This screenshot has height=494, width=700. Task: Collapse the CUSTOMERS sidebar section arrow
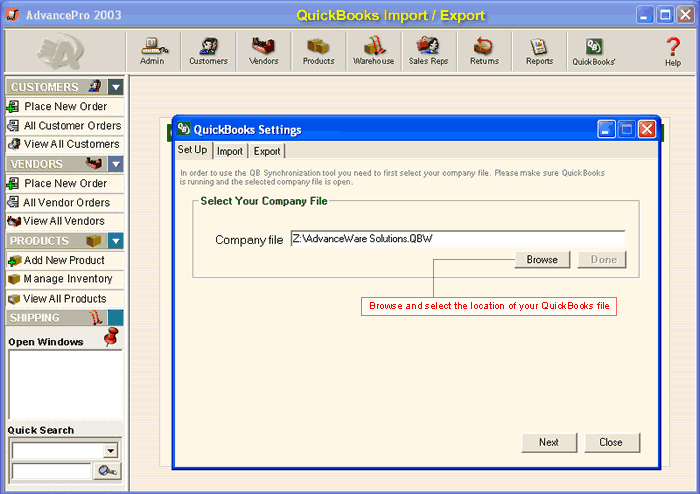point(116,87)
